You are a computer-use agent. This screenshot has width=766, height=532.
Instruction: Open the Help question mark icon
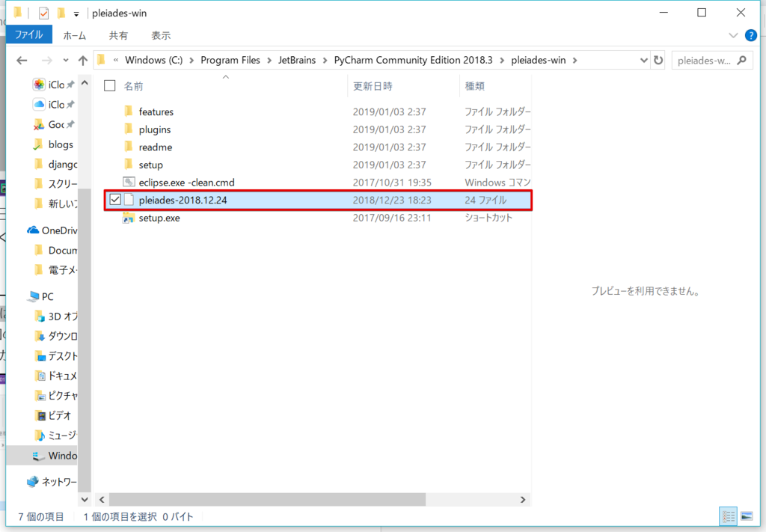[x=751, y=35]
